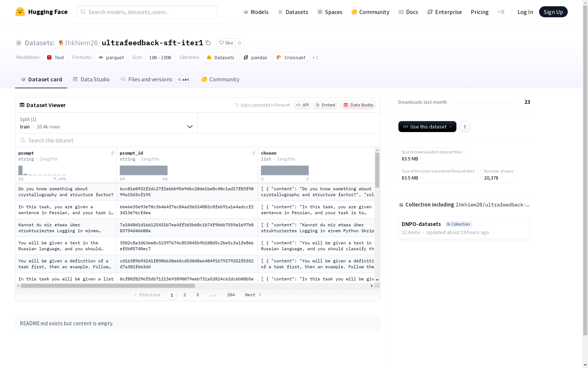The image size is (588, 368).
Task: Focus the models and datasets search box
Action: click(x=147, y=12)
